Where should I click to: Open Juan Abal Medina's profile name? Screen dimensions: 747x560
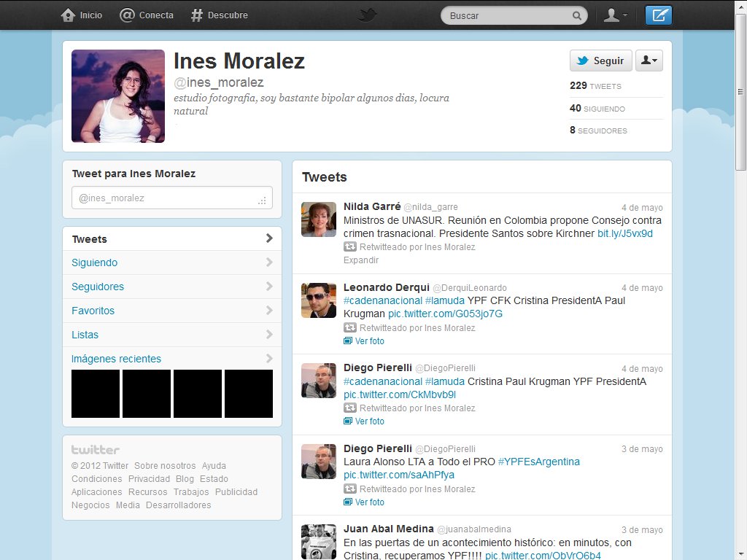389,529
